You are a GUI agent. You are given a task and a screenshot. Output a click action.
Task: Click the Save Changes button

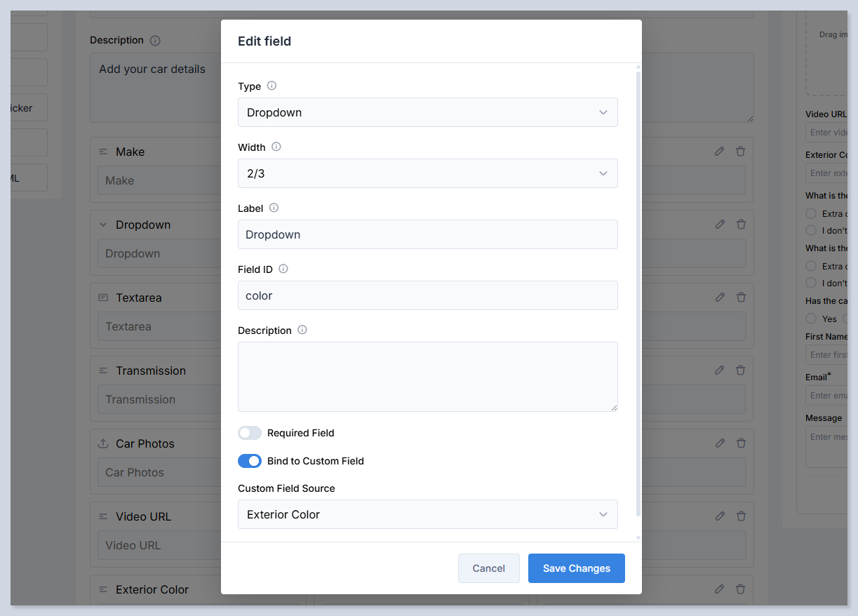576,568
